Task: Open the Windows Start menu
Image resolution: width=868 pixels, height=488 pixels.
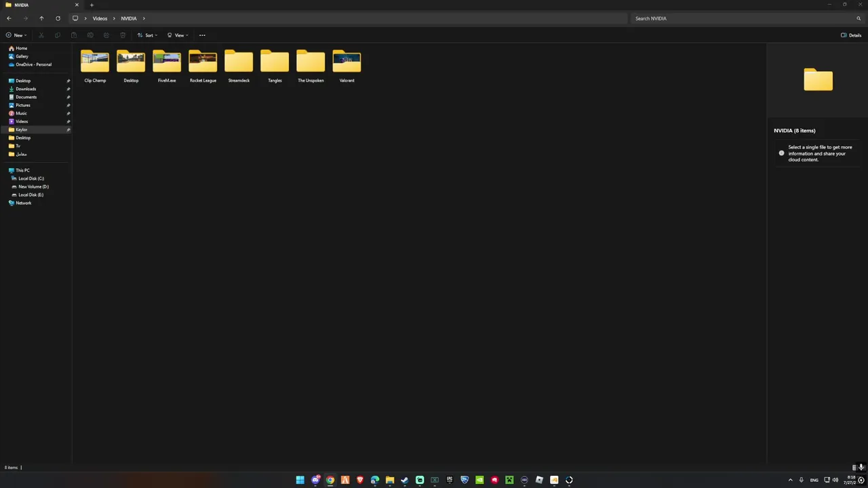Action: (x=300, y=480)
